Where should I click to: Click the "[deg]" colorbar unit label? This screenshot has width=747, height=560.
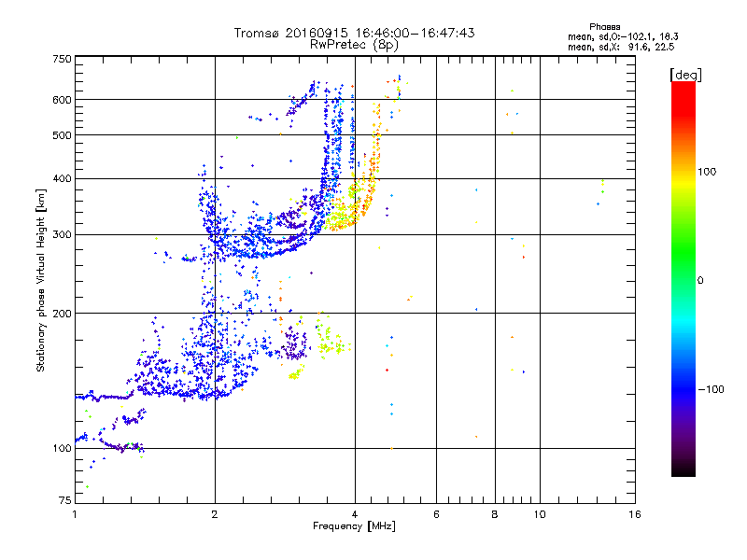click(685, 75)
